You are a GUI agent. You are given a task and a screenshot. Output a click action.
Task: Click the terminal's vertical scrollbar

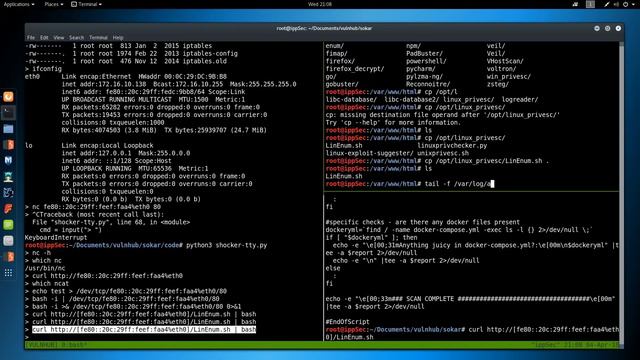(x=621, y=192)
